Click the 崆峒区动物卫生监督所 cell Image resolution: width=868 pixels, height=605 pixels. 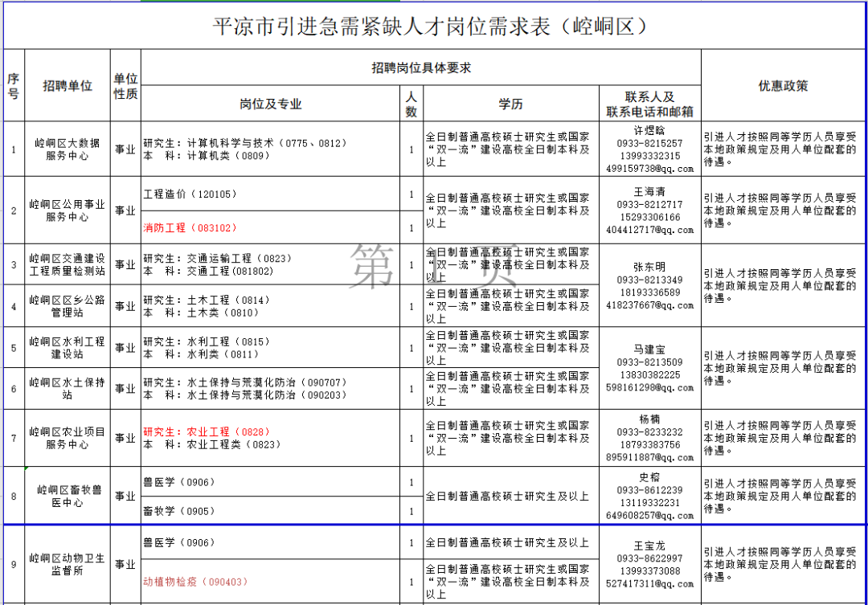point(68,564)
